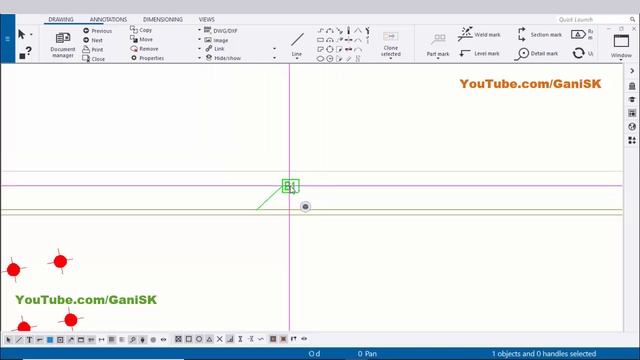Click the revision mark tag icon
The height and width of the screenshot is (360, 640).
[x=578, y=35]
